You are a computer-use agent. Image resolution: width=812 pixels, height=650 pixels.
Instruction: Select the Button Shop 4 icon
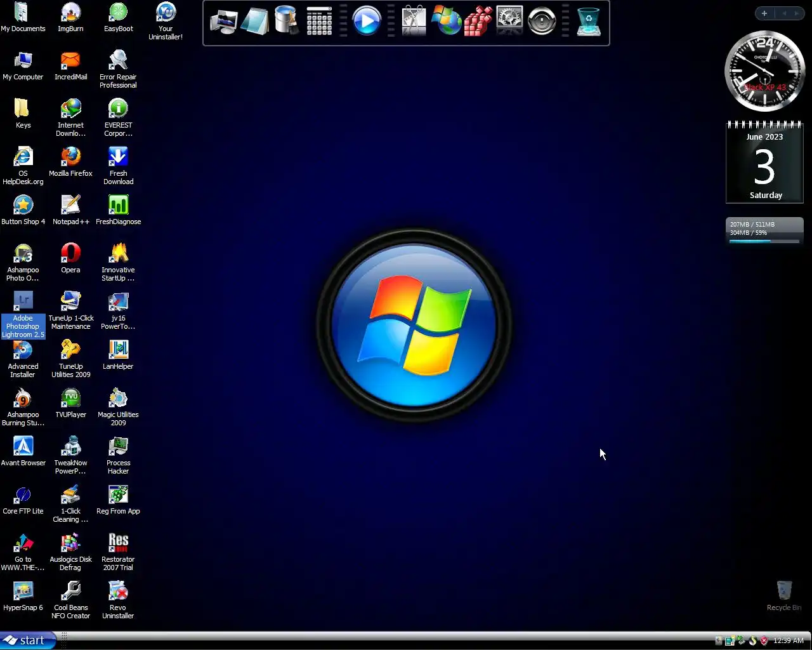pos(23,211)
